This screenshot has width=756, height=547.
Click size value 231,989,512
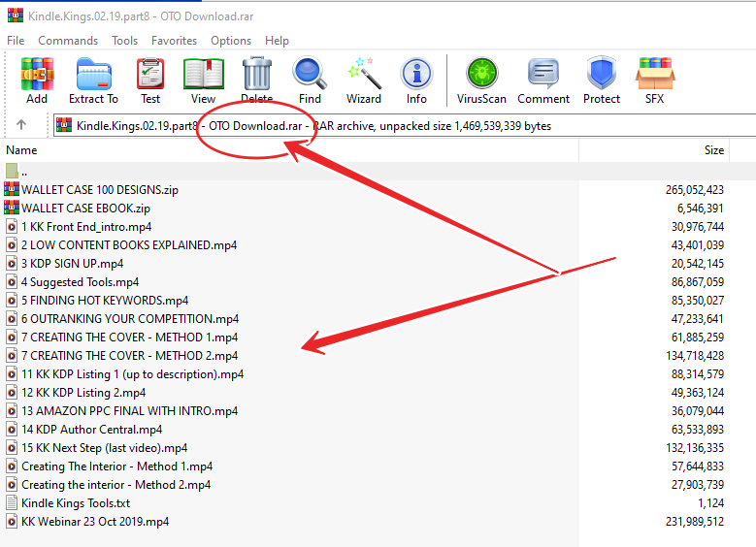point(695,522)
